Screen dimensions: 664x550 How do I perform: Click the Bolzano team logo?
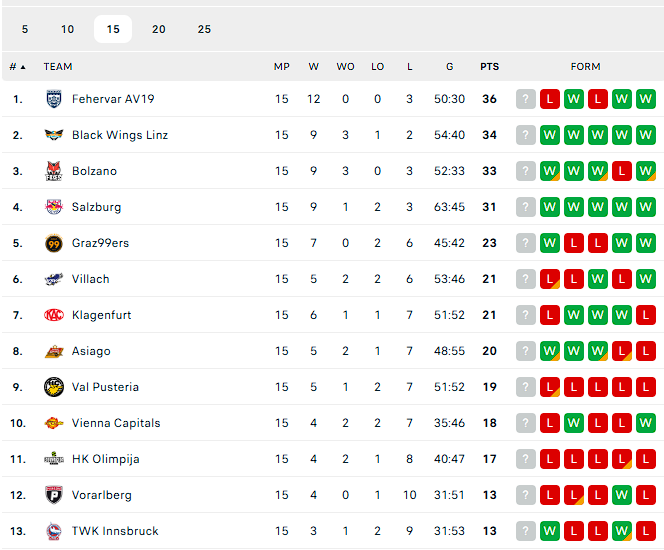point(54,171)
